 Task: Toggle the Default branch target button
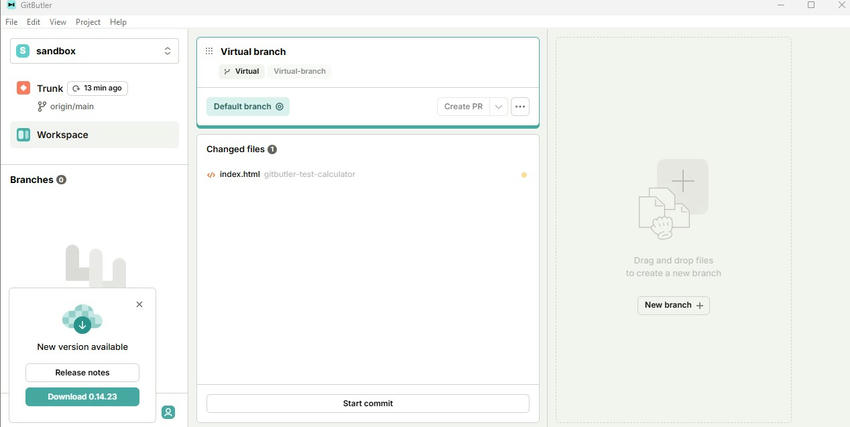click(x=248, y=107)
